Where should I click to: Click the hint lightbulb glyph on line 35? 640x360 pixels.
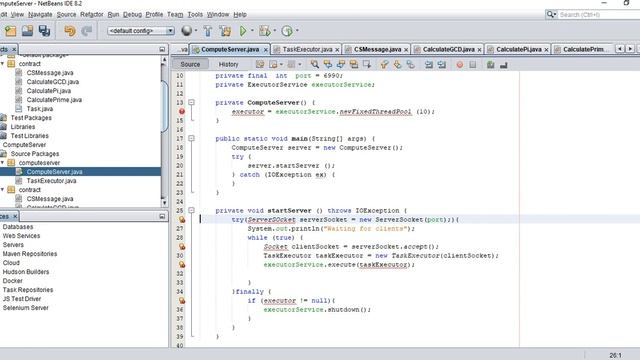point(182,301)
